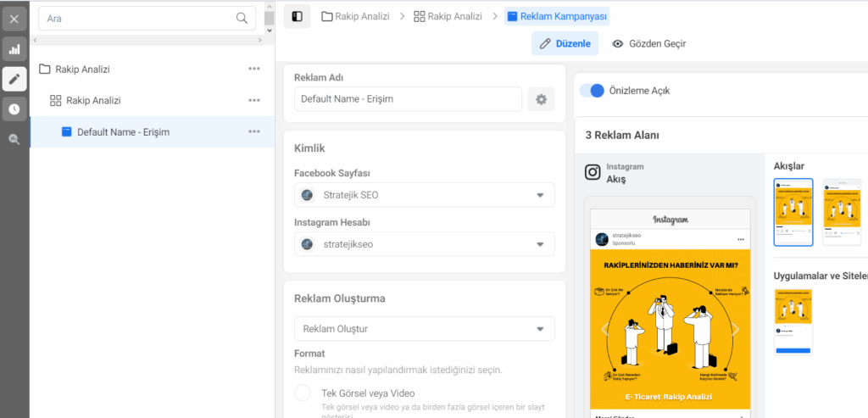
Task: Click Rakip Analizi campaign folder in breadcrumb
Action: click(356, 16)
